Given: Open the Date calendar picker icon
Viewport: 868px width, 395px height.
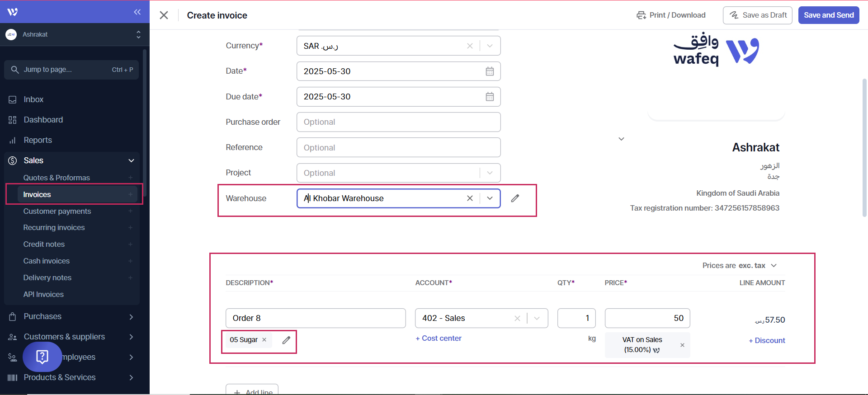Looking at the screenshot, I should 490,71.
